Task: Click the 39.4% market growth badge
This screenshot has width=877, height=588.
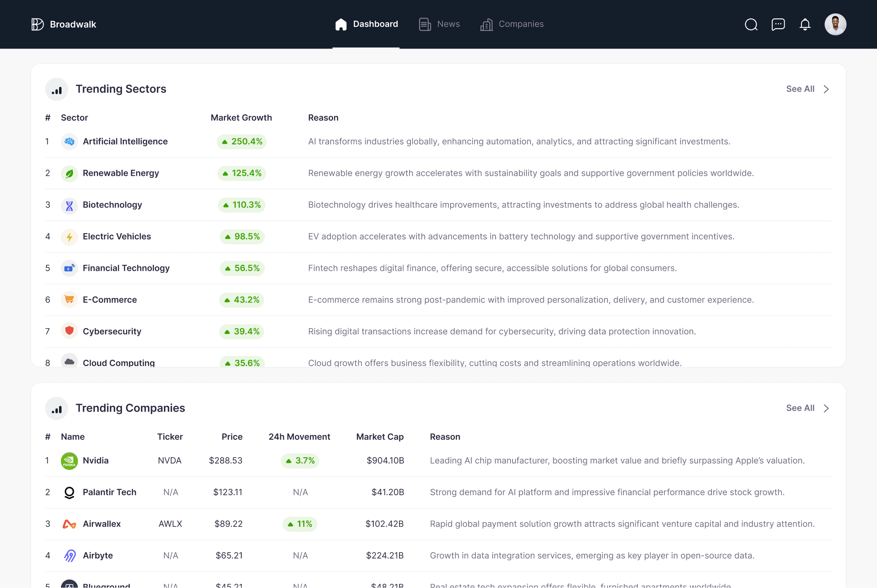Action: 242,331
